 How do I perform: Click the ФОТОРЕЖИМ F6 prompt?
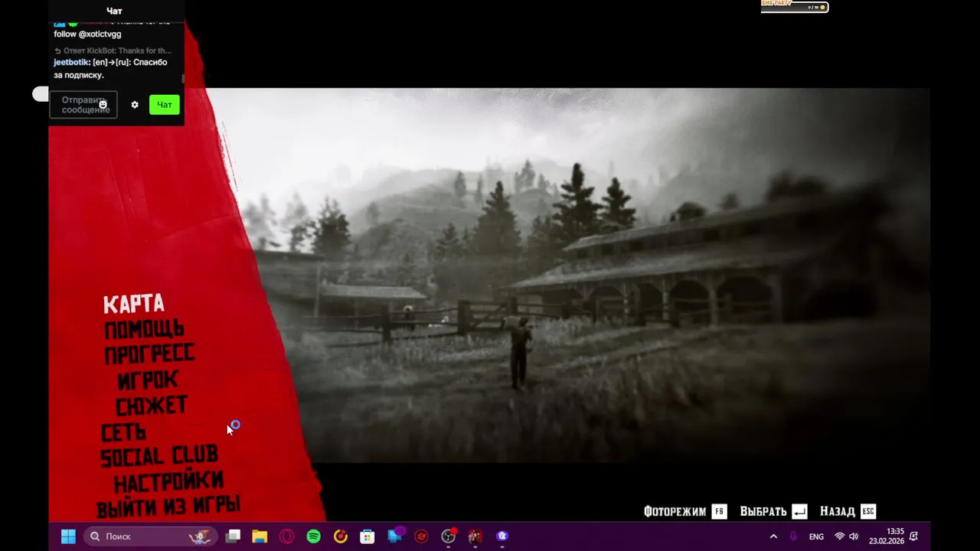[x=684, y=511]
